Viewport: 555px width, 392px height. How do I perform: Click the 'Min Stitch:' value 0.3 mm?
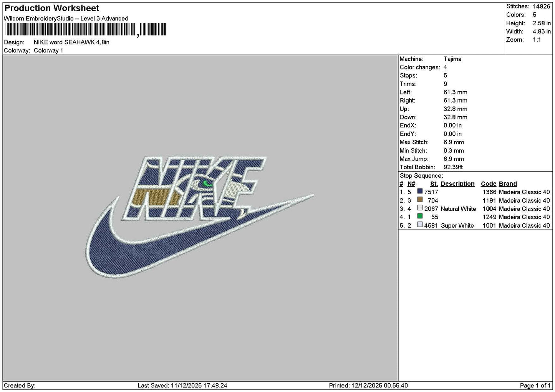point(454,151)
